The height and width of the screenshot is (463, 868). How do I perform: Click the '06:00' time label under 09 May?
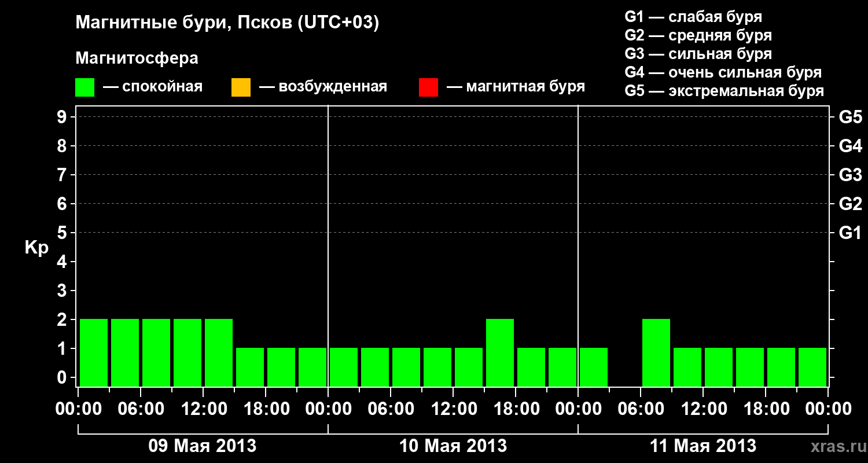141,409
